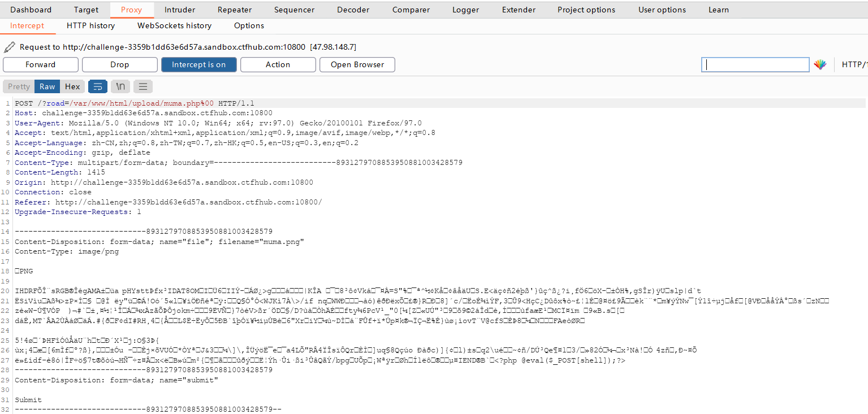Open the Learn tab
This screenshot has width=868, height=414.
point(719,10)
